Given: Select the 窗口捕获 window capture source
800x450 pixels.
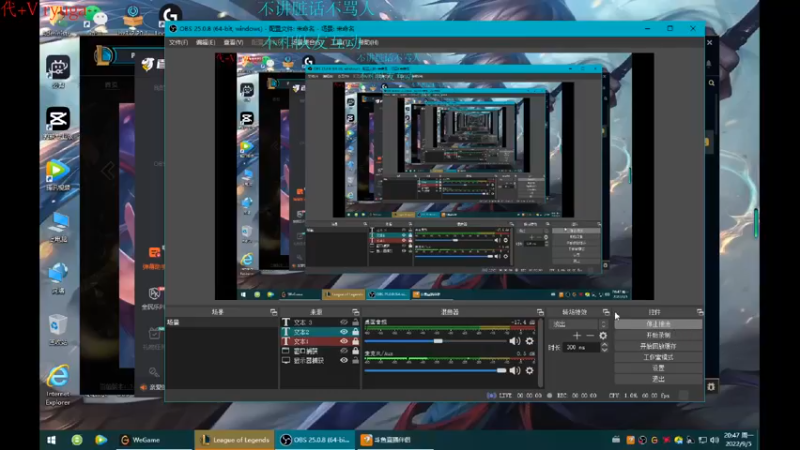Looking at the screenshot, I should [x=320, y=351].
